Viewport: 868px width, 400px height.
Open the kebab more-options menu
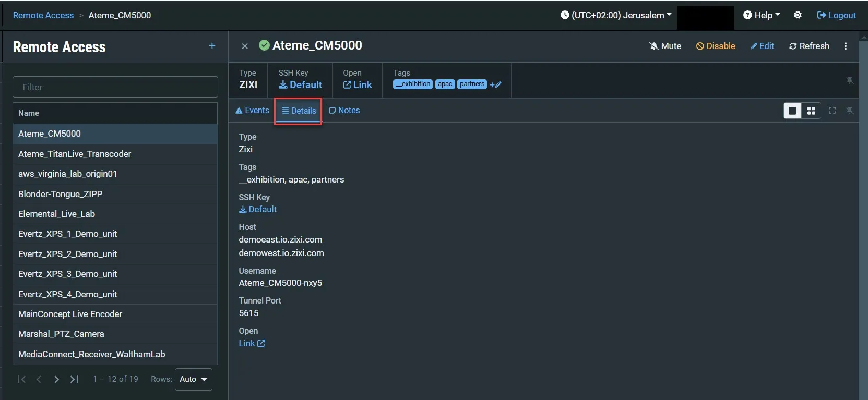tap(846, 46)
